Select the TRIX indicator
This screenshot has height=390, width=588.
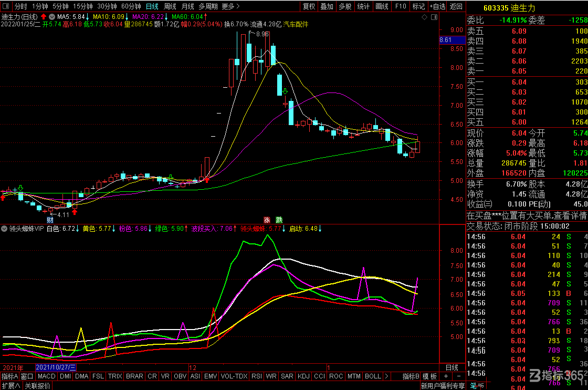pos(115,376)
